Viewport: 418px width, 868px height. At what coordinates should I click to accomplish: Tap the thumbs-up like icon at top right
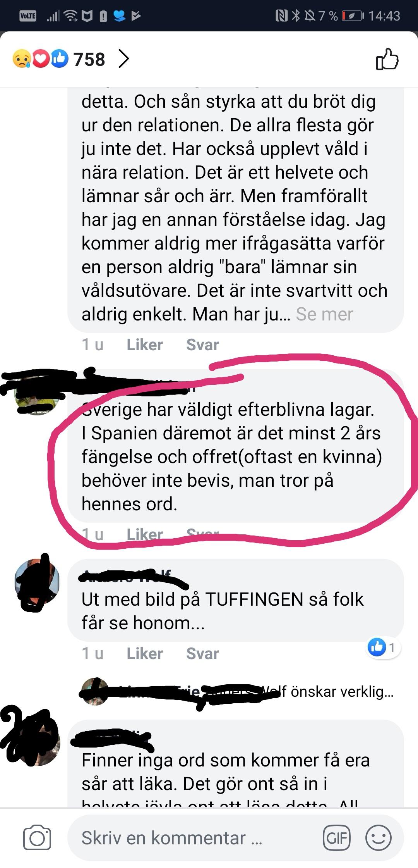coord(387,59)
